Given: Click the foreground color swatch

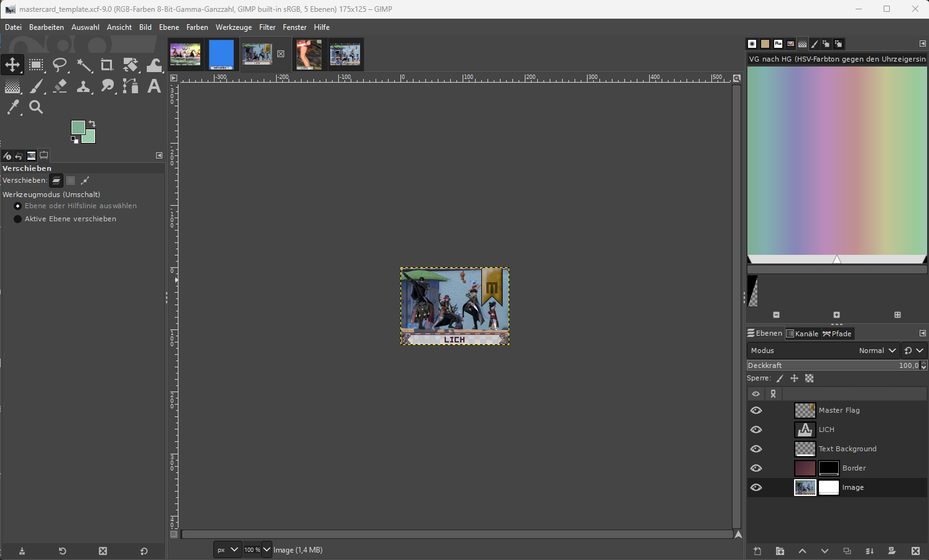Looking at the screenshot, I should pos(77,127).
